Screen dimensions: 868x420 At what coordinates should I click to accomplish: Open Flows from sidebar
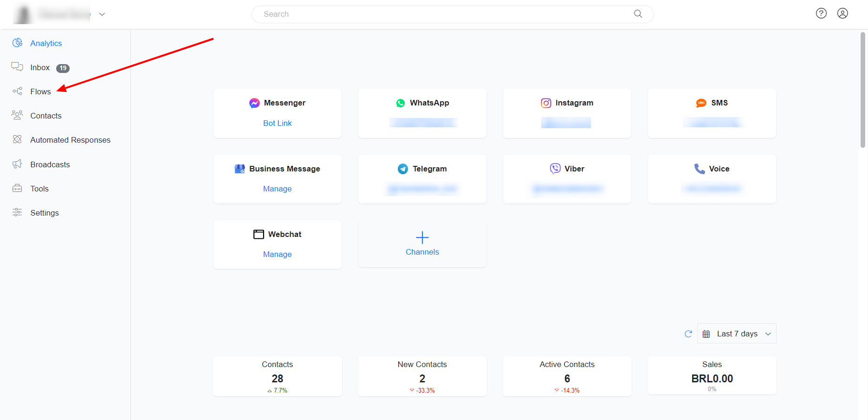point(40,92)
